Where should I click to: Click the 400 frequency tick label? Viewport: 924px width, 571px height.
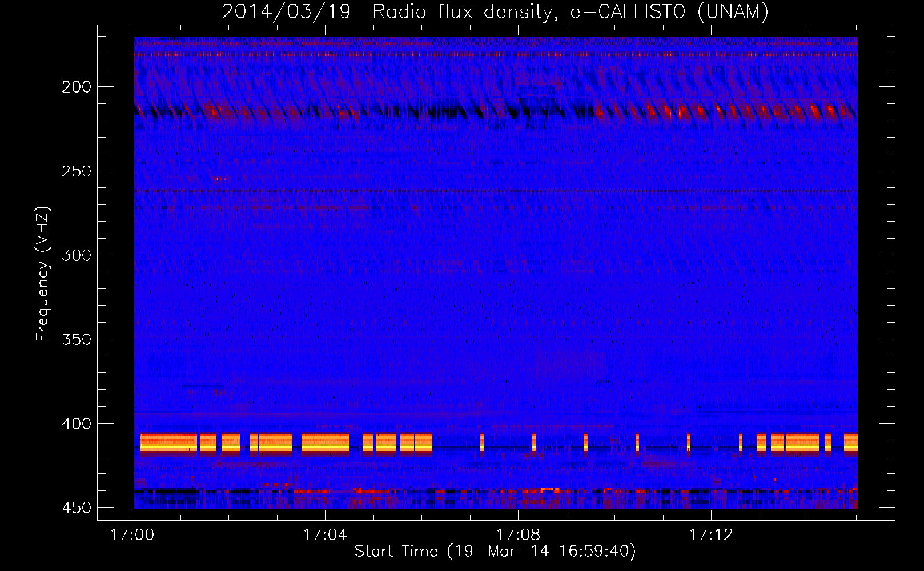click(x=77, y=424)
